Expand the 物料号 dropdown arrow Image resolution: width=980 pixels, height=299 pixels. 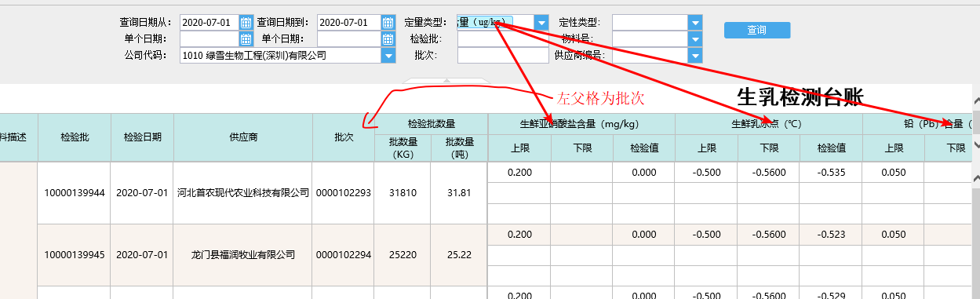point(695,38)
